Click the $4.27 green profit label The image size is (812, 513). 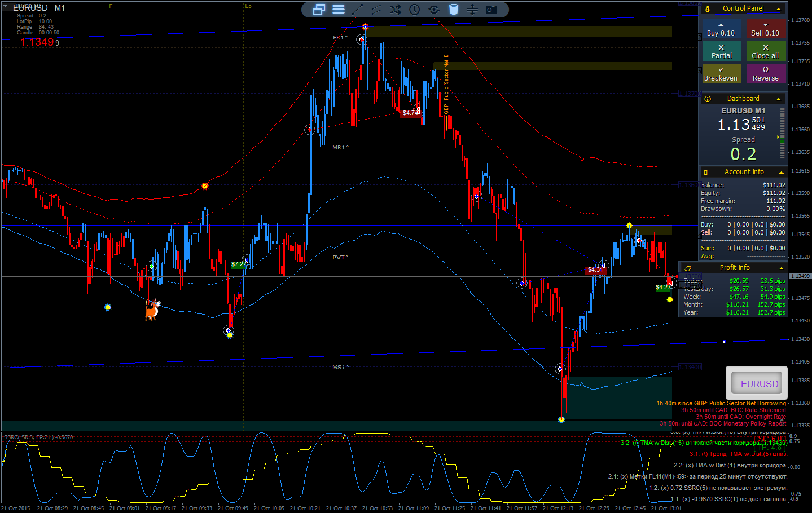pos(663,288)
